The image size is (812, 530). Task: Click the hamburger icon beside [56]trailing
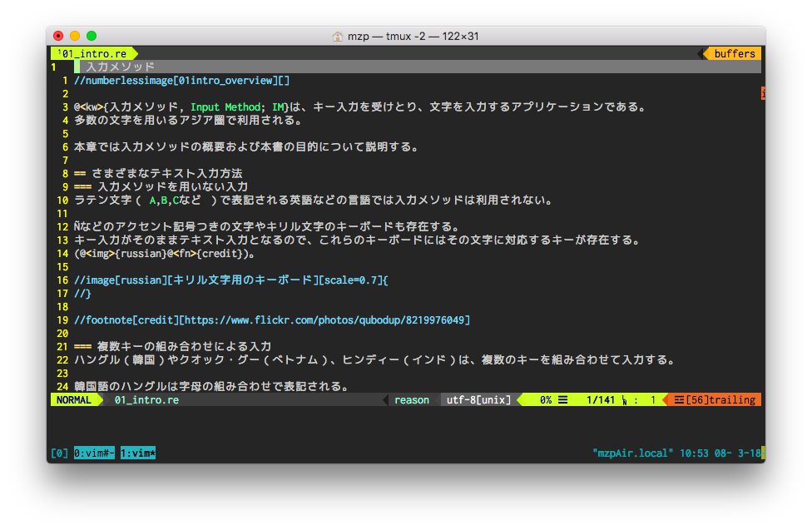pyautogui.click(x=678, y=400)
